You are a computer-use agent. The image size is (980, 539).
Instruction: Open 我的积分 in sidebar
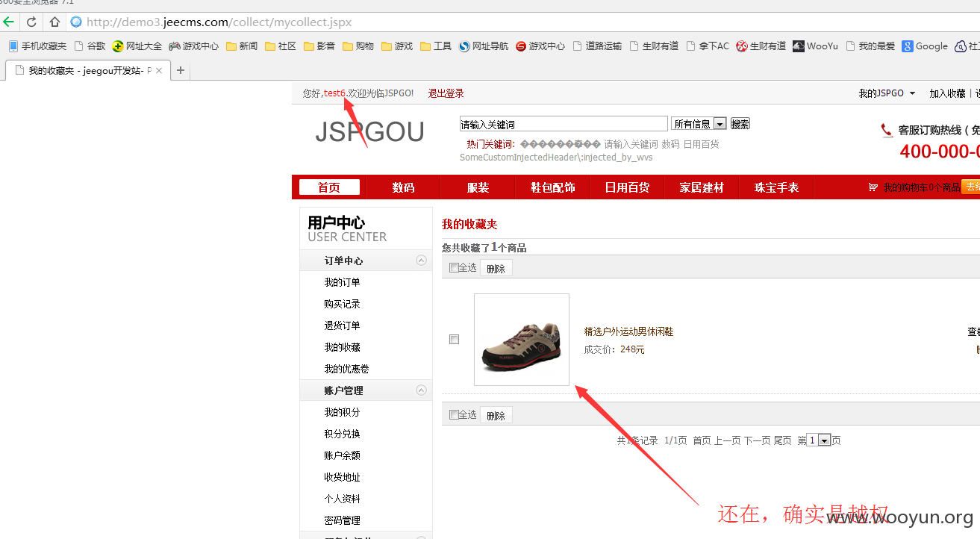pos(343,412)
